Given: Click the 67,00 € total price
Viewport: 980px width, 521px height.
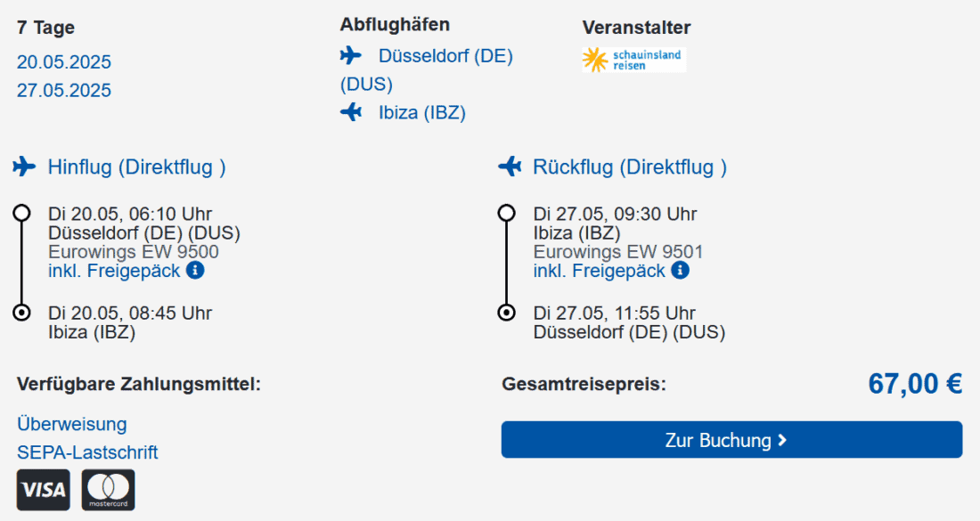Looking at the screenshot, I should (915, 384).
